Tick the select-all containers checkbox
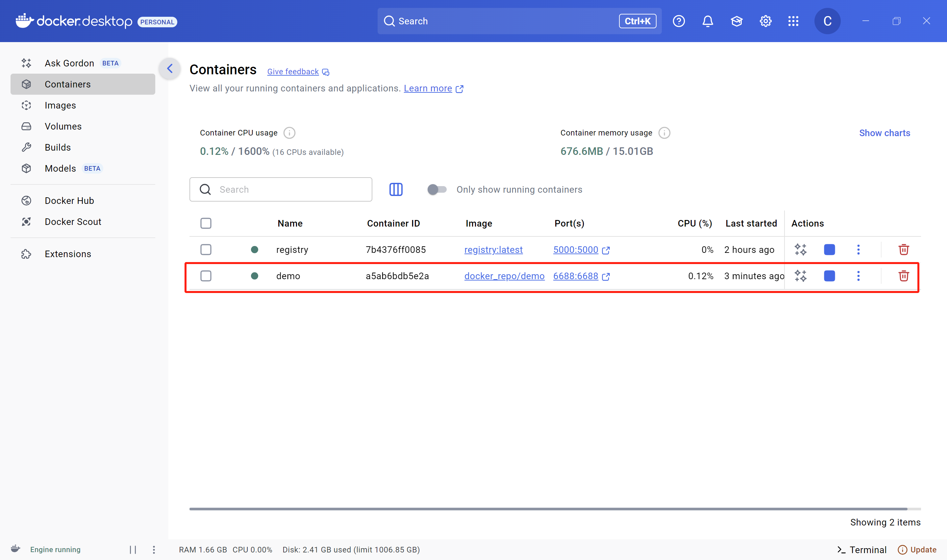 click(x=206, y=223)
